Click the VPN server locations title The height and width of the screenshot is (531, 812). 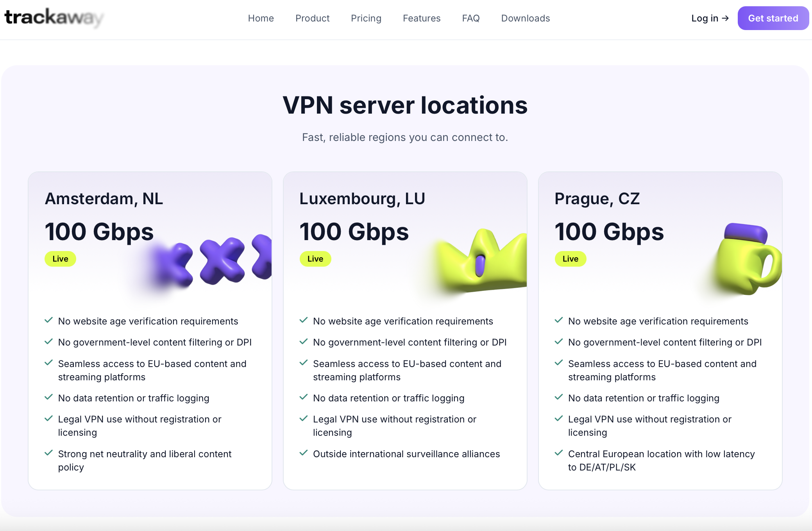pyautogui.click(x=405, y=105)
